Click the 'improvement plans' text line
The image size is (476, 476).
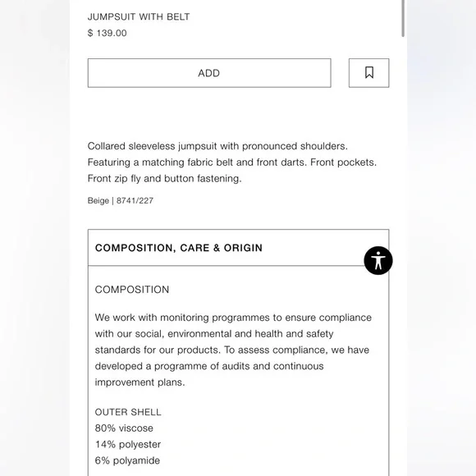click(140, 382)
